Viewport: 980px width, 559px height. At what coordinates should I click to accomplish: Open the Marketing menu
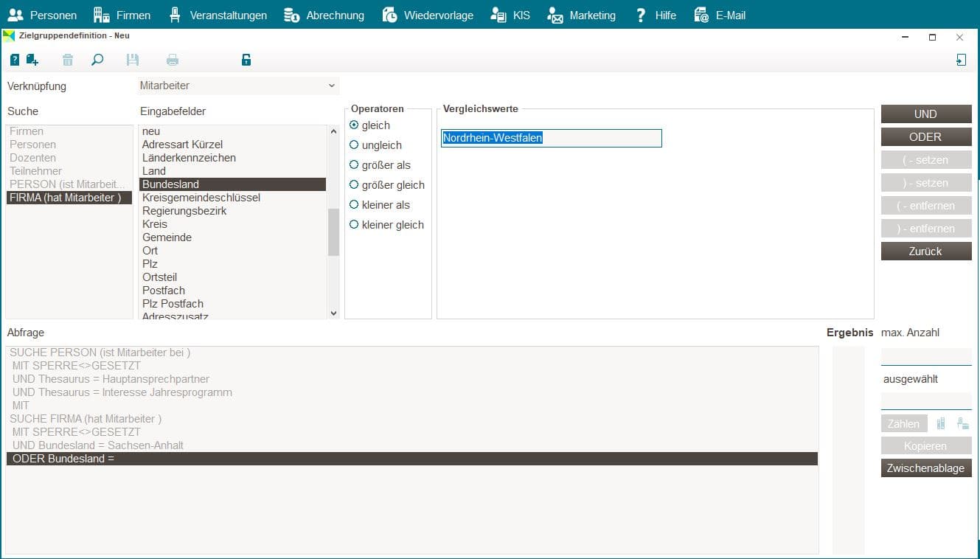click(581, 15)
